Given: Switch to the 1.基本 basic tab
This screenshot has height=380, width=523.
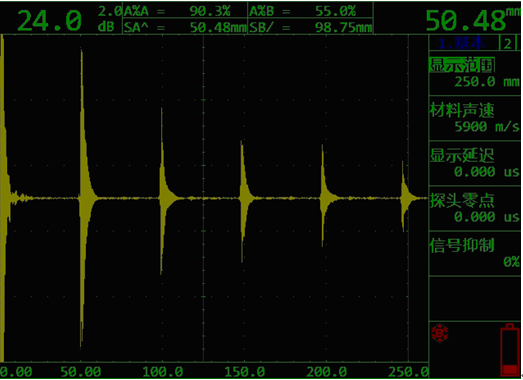Looking at the screenshot, I should click(464, 44).
